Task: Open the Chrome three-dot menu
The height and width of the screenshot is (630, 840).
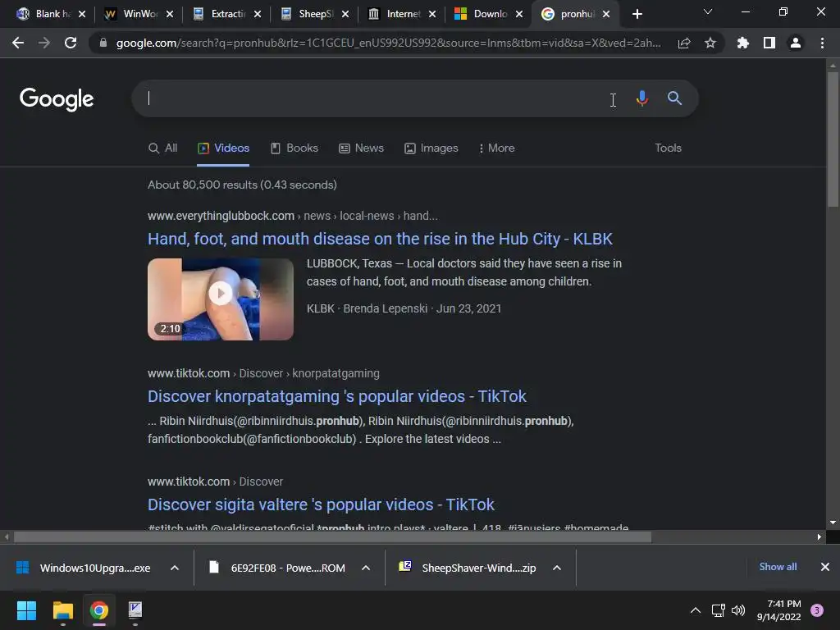Action: tap(822, 43)
